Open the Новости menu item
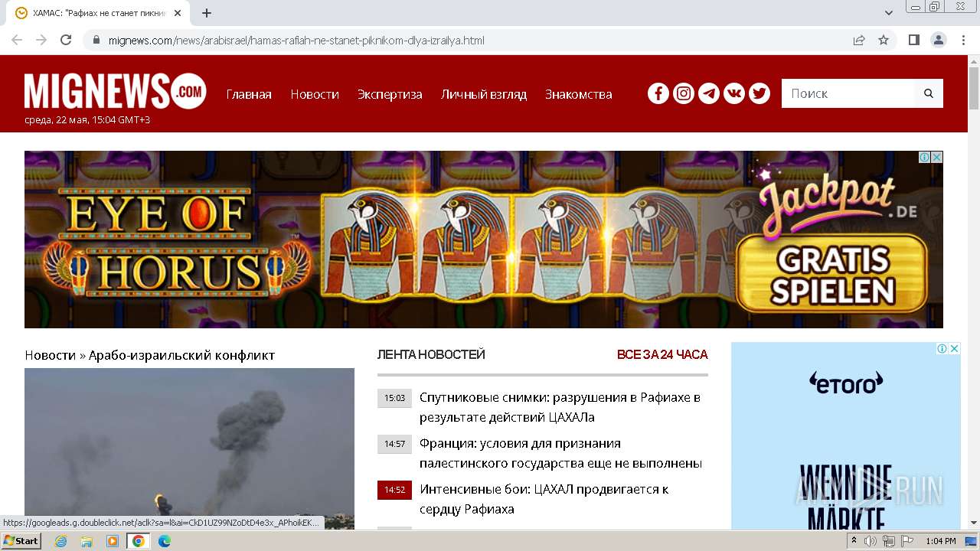Viewport: 980px width, 551px height. click(315, 94)
